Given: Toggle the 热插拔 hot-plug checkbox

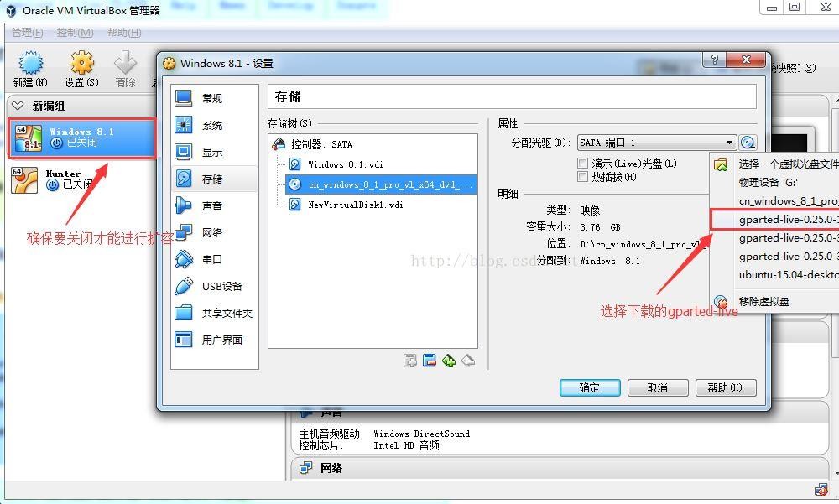Looking at the screenshot, I should [x=583, y=177].
